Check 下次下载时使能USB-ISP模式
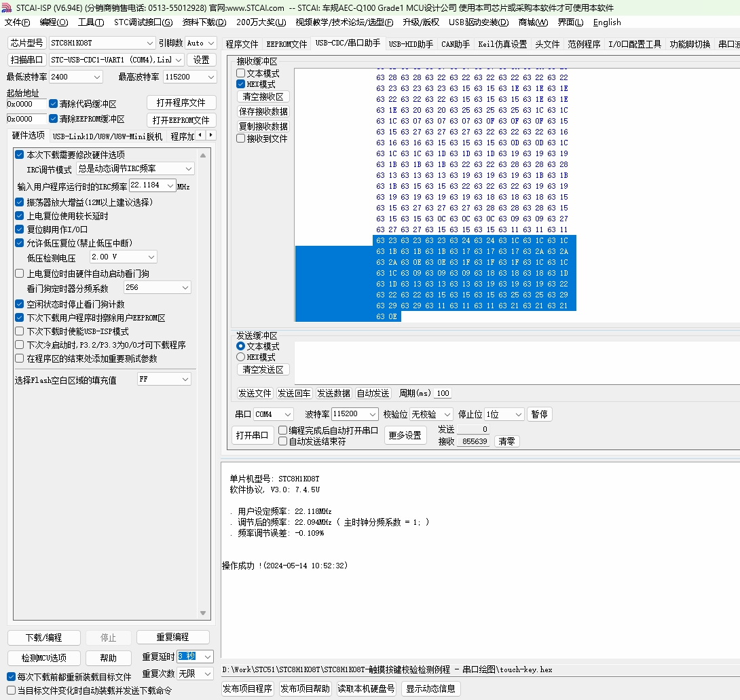The width and height of the screenshot is (740, 700). coord(20,331)
